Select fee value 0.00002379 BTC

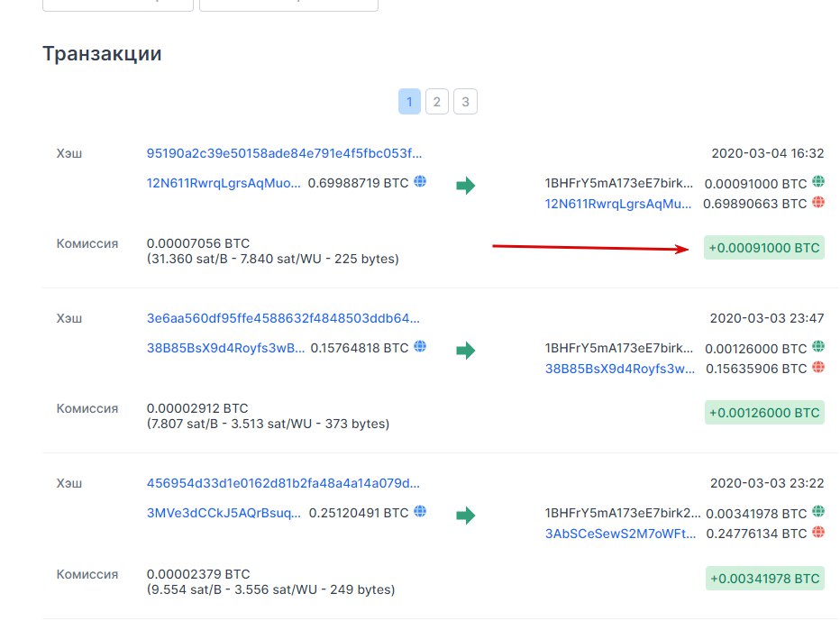(x=198, y=574)
